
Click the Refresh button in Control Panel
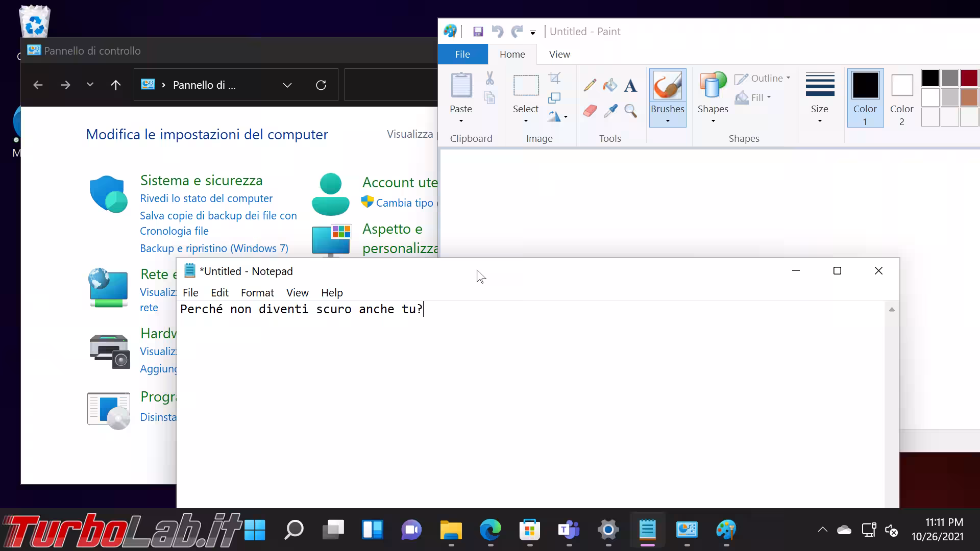click(321, 85)
